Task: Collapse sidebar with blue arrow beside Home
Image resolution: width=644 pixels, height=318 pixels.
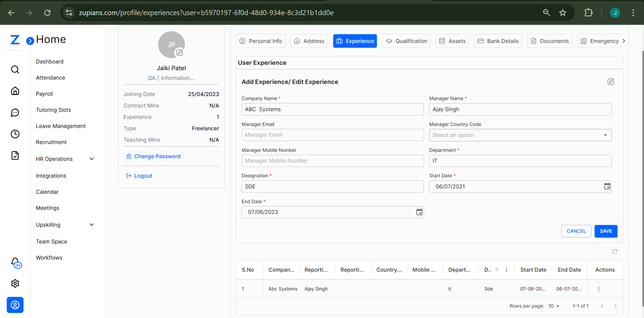Action: [30, 41]
